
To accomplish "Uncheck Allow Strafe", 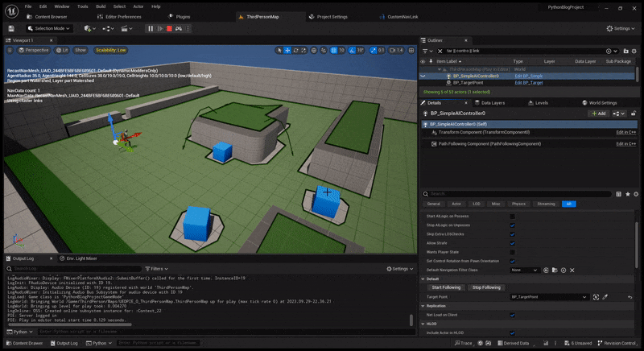I will (512, 243).
